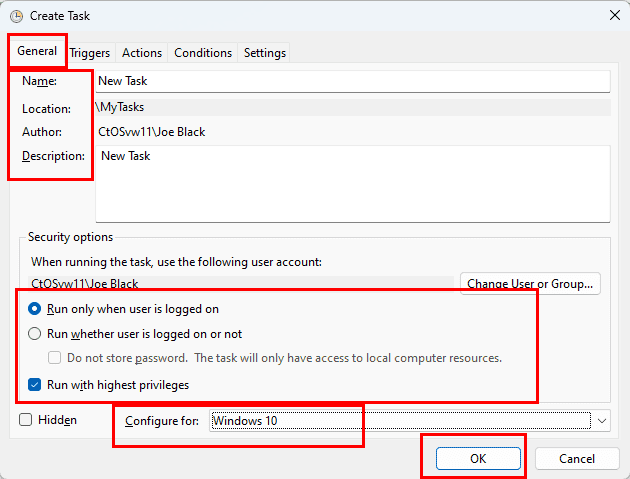Screen dimensions: 630x479
Task: Click the \MyTasks location text
Action: (x=120, y=107)
